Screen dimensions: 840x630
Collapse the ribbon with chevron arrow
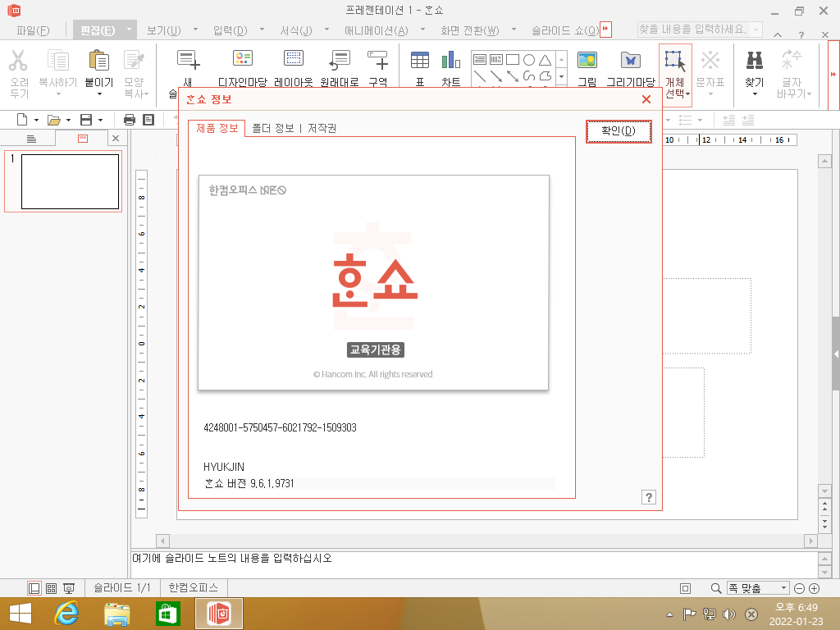pyautogui.click(x=778, y=34)
